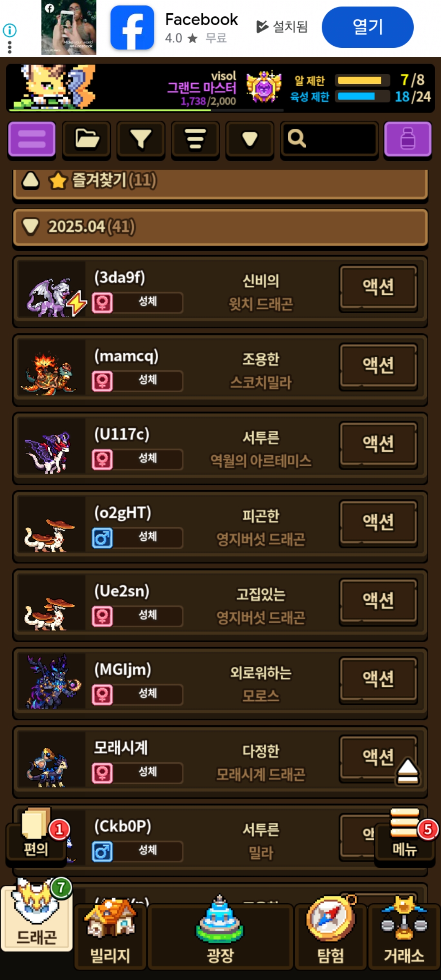Toggle the collapse-all triangle in the toolbar
441x980 pixels.
coord(250,139)
